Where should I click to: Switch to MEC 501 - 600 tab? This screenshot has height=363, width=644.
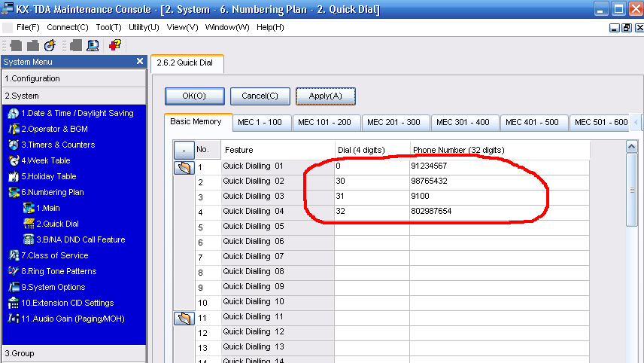[600, 123]
